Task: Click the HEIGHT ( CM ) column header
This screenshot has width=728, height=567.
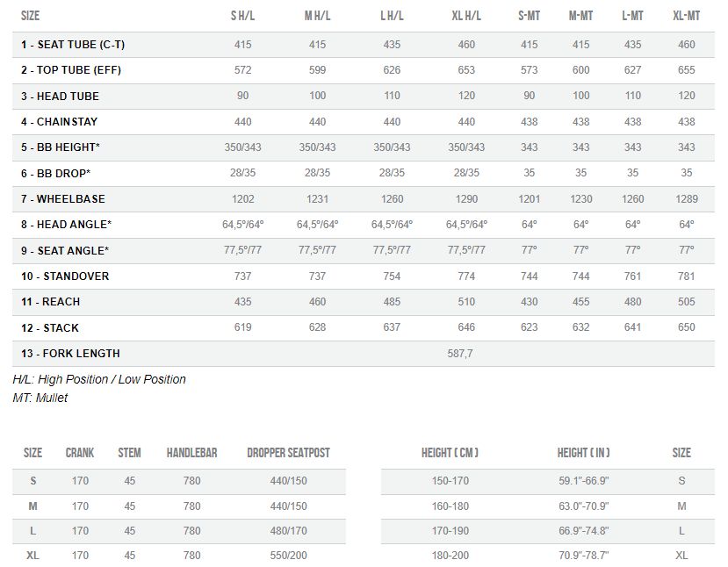Action: (450, 452)
